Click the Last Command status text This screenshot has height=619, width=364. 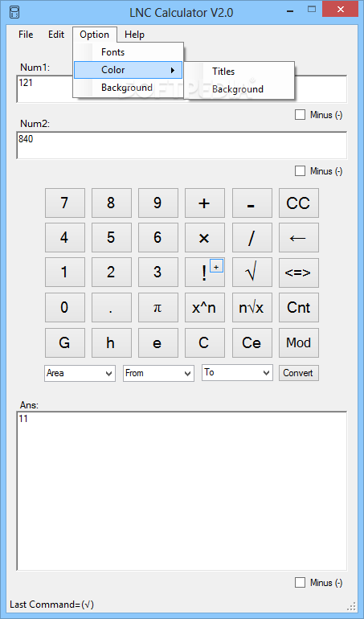pos(51,605)
